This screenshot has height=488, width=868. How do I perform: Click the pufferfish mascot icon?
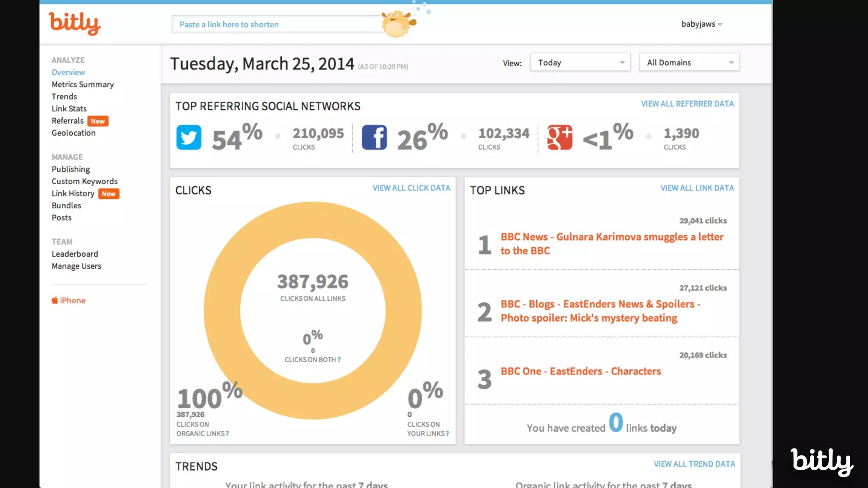point(397,24)
